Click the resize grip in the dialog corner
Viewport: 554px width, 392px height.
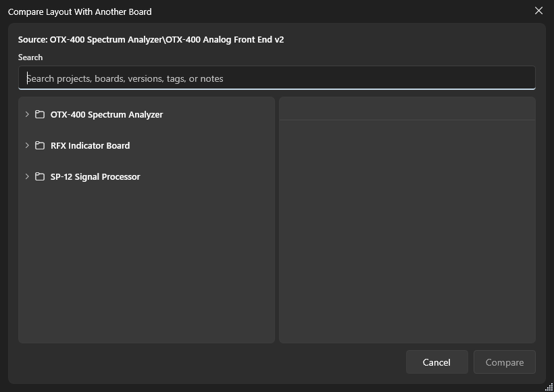(x=549, y=387)
